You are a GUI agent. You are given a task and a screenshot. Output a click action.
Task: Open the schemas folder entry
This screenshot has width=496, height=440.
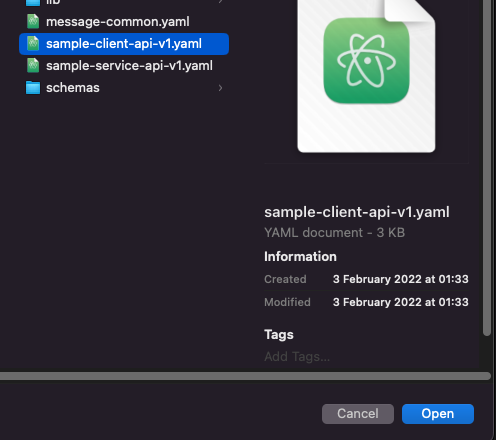click(124, 88)
